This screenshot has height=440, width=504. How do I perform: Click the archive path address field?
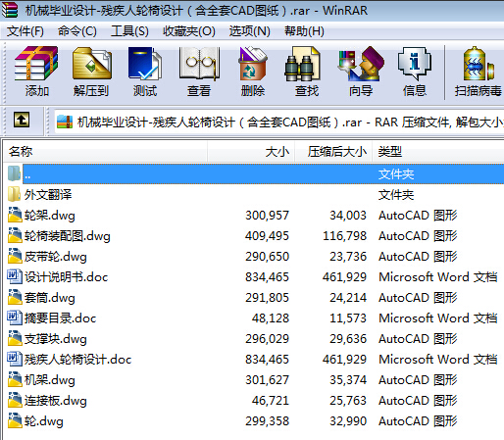[278, 122]
